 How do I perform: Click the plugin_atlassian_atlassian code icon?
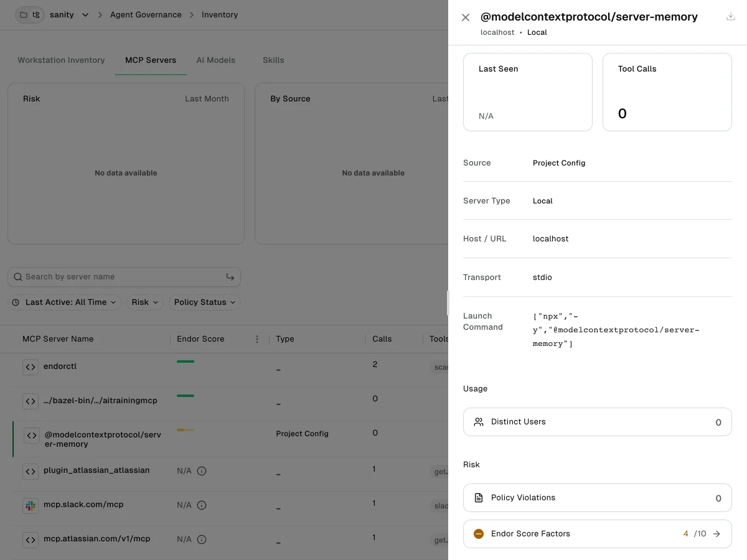[x=30, y=471]
